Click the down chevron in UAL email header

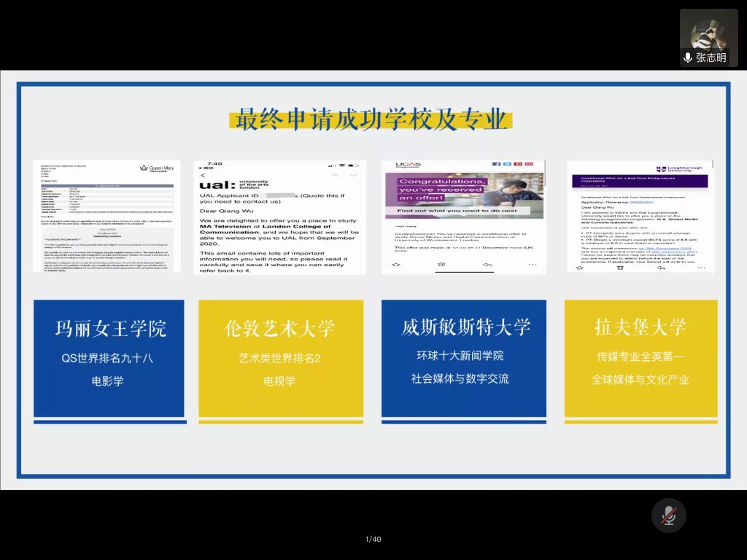tap(354, 175)
